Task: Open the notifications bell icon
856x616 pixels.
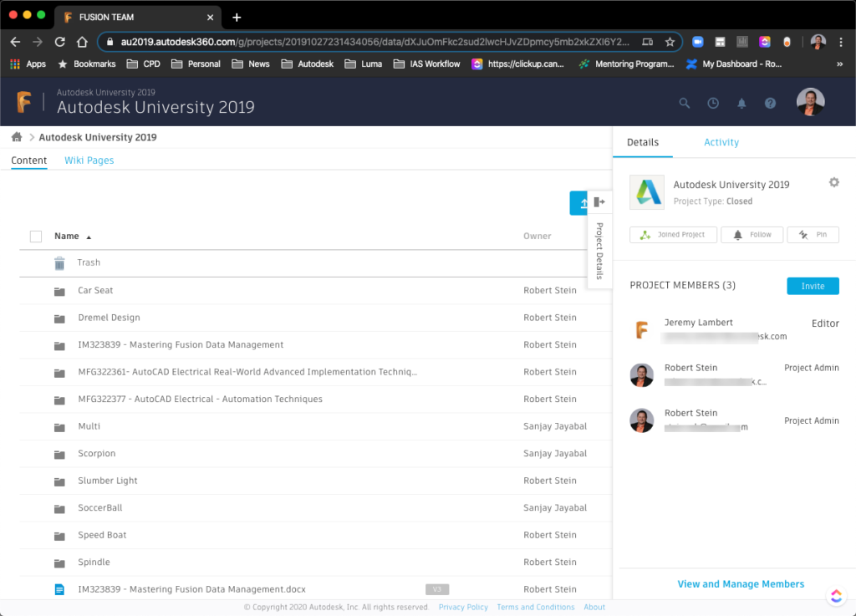Action: [x=741, y=104]
